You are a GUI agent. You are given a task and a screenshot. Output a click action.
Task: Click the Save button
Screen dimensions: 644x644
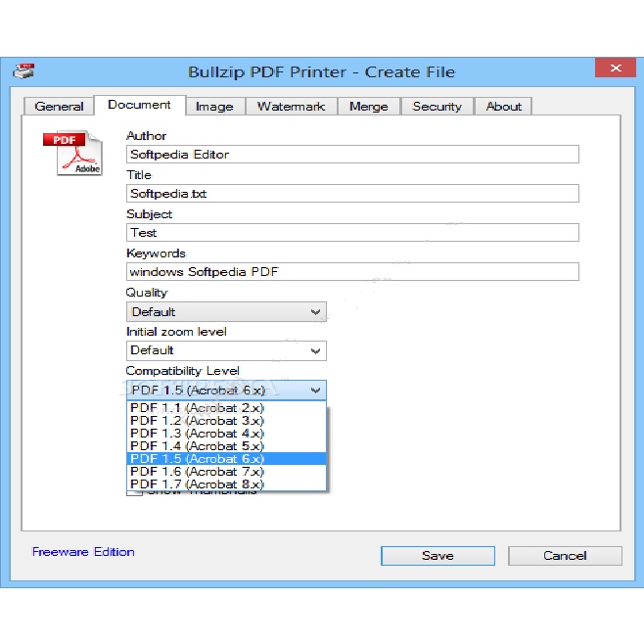coord(437,556)
